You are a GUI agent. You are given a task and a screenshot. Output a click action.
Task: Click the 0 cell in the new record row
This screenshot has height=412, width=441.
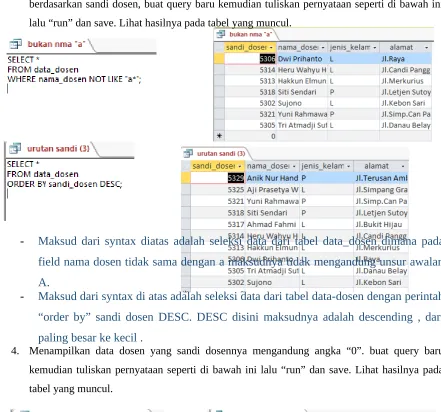click(250, 136)
